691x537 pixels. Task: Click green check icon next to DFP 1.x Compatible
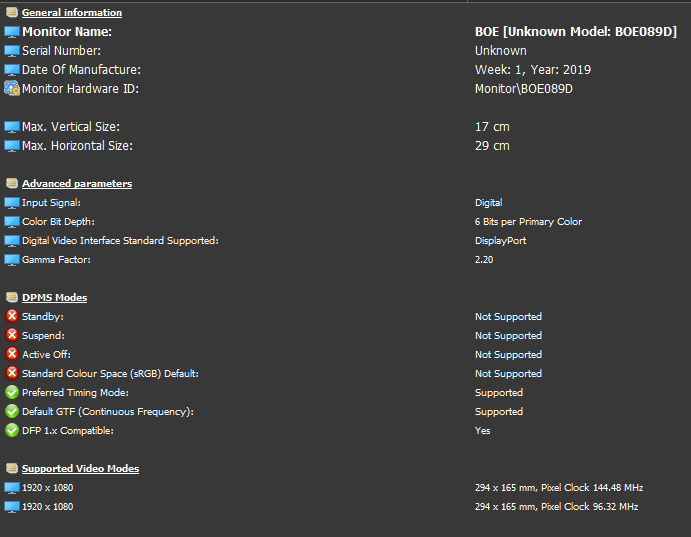pyautogui.click(x=12, y=430)
